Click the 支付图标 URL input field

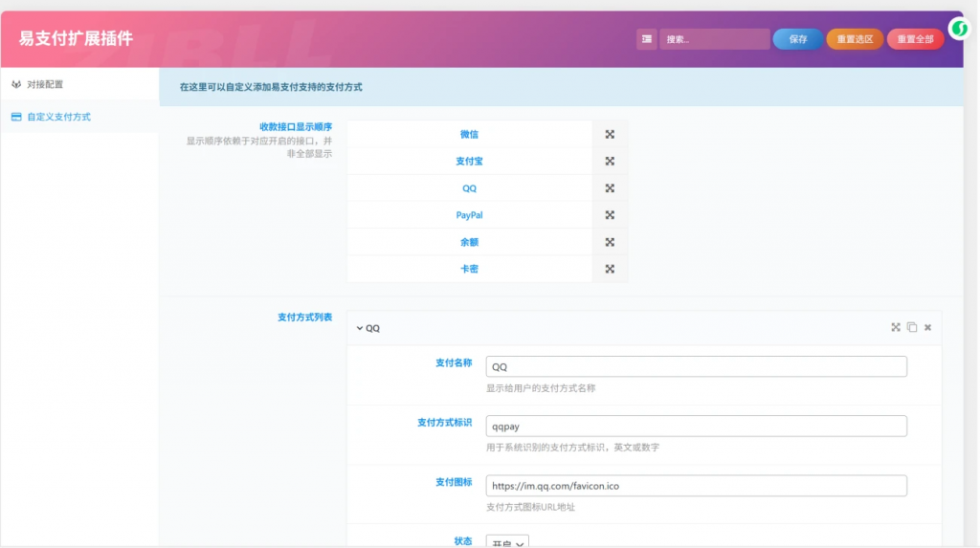coord(696,486)
